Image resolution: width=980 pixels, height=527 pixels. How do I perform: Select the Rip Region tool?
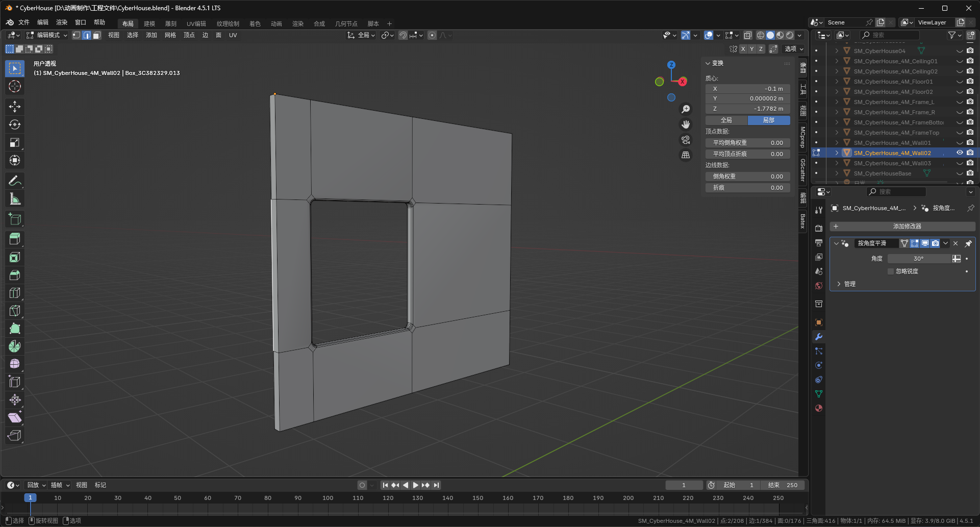[x=15, y=436]
